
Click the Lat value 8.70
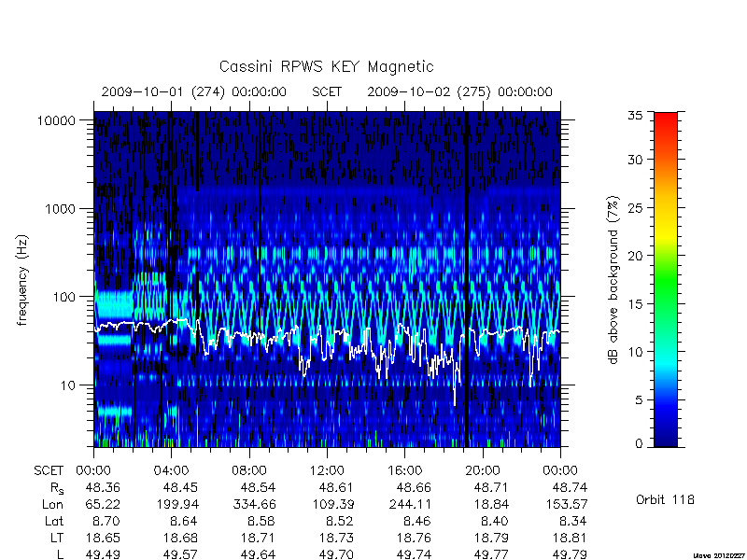point(106,521)
